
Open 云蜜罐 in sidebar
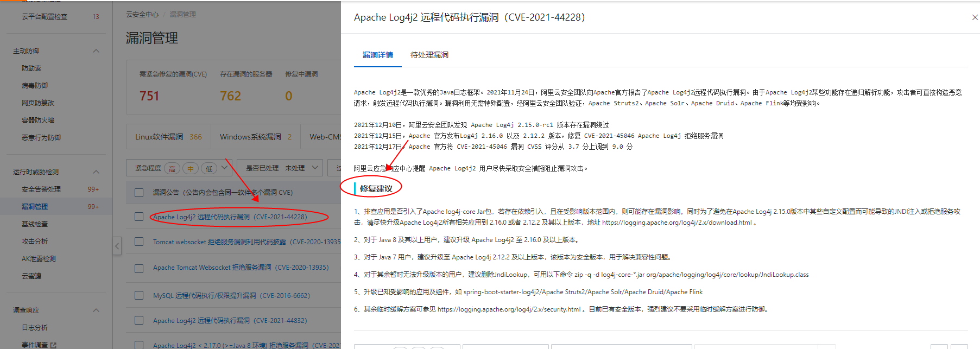pyautogui.click(x=31, y=276)
